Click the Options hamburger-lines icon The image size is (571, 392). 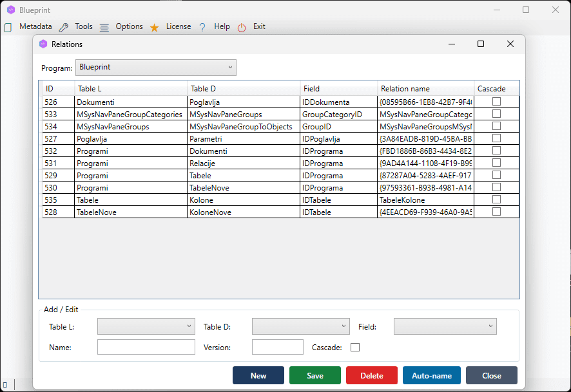point(104,26)
